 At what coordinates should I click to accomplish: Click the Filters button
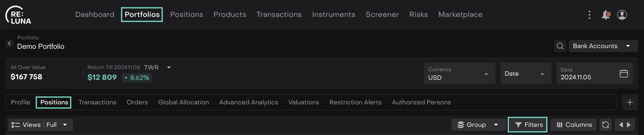coord(527,125)
